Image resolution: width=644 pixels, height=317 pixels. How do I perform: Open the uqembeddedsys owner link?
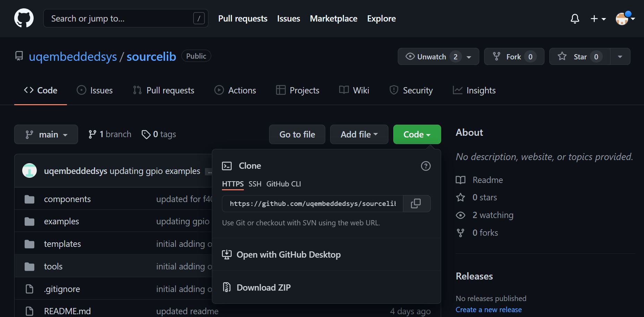(73, 57)
